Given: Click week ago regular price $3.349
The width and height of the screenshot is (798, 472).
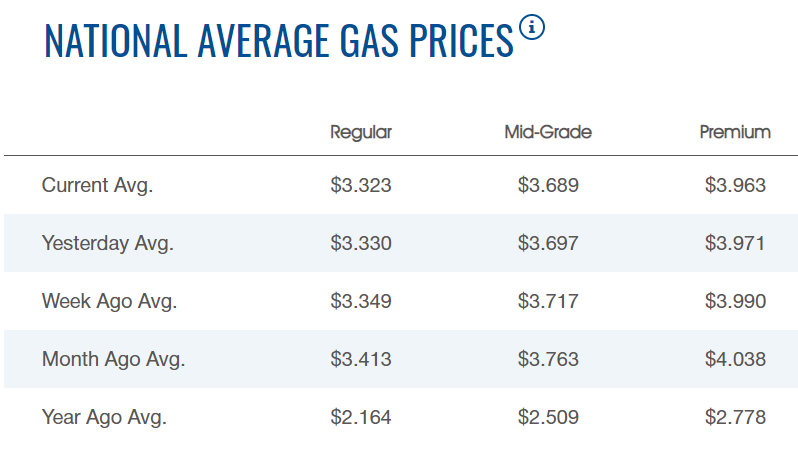Looking at the screenshot, I should (x=361, y=301).
